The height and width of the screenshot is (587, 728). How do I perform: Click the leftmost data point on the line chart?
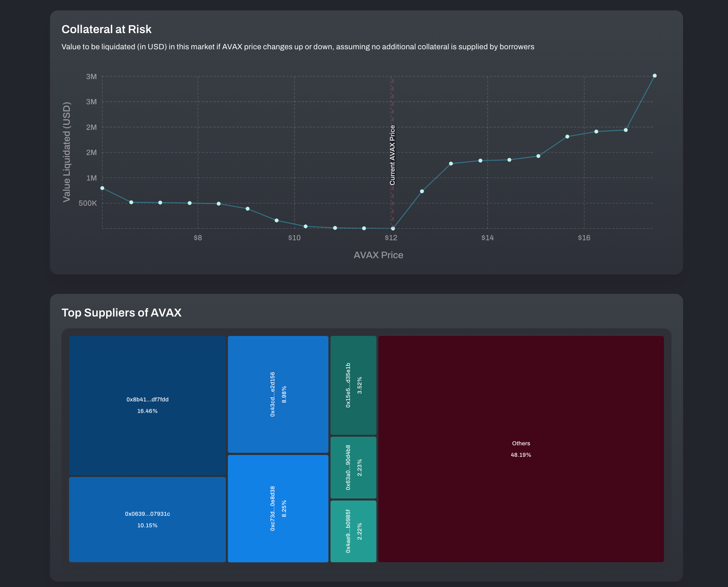click(x=103, y=188)
